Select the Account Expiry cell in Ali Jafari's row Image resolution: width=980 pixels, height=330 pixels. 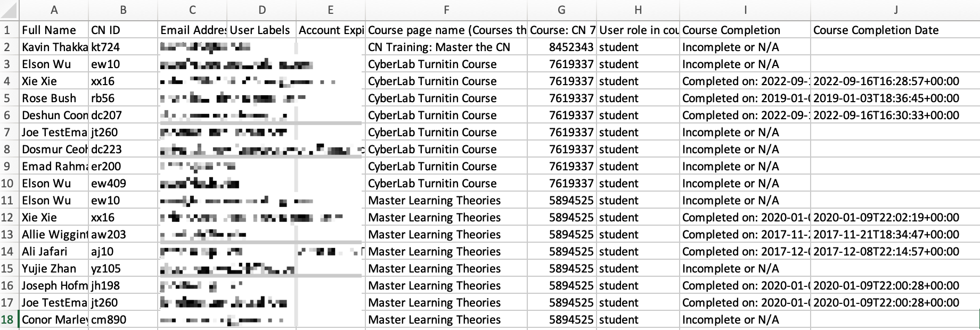point(331,251)
